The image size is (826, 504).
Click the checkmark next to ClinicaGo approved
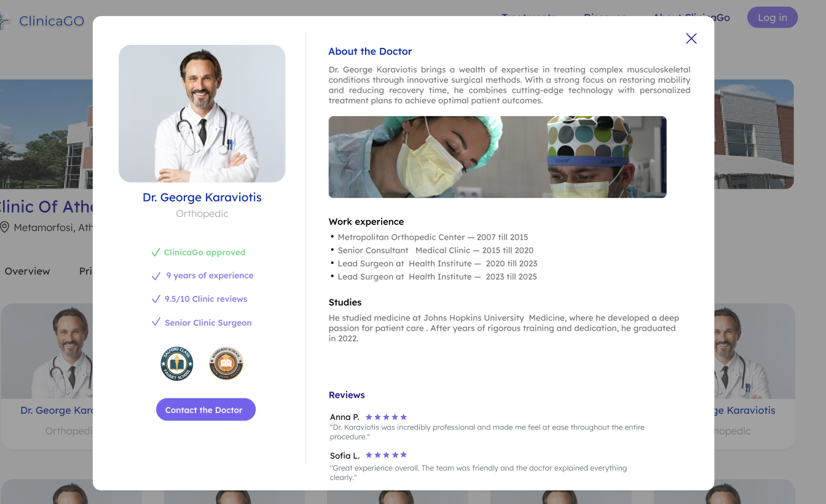[155, 253]
